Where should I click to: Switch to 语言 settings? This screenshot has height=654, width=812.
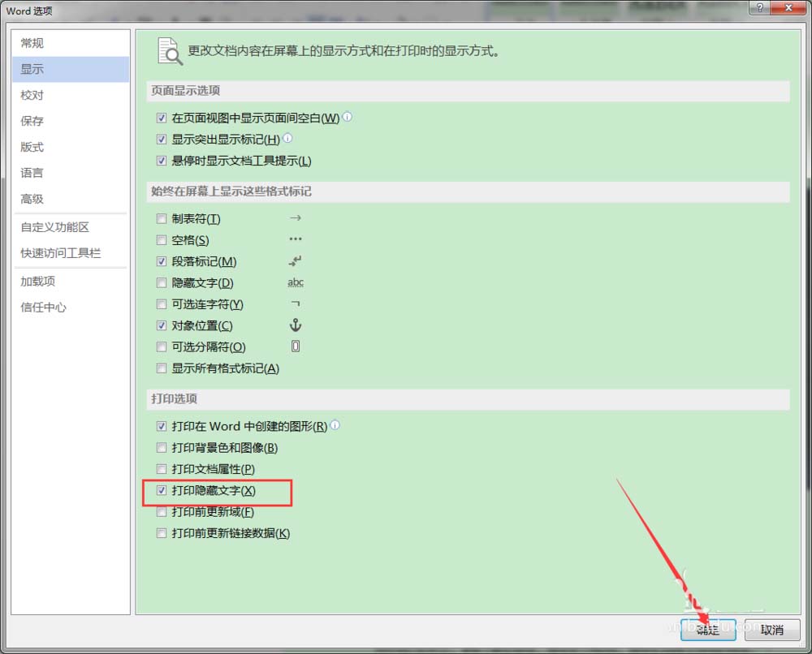tap(71, 173)
